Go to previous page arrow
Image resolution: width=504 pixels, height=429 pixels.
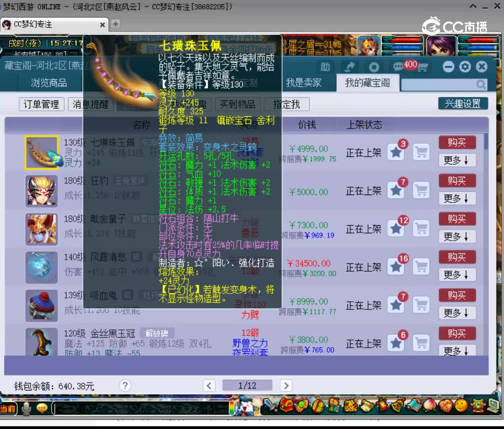(x=209, y=385)
